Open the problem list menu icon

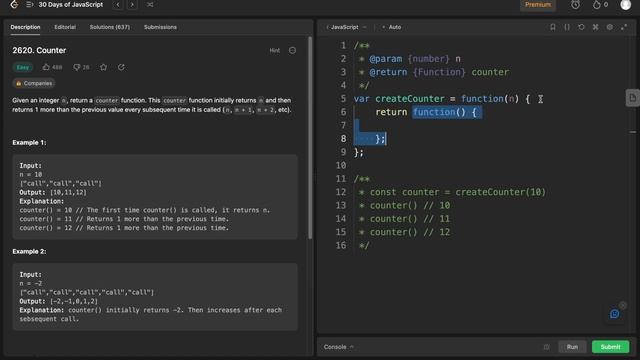29,4
